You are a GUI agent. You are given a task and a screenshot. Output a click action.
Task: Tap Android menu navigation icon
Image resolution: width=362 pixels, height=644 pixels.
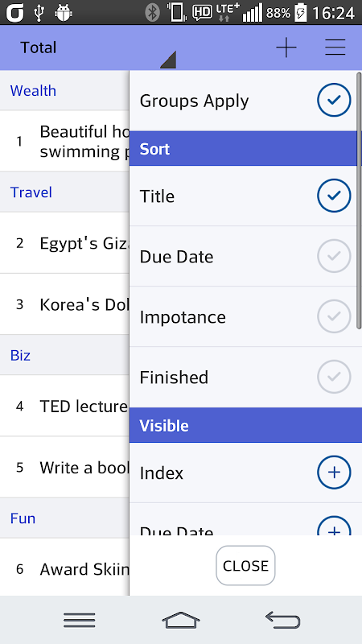coord(79,620)
